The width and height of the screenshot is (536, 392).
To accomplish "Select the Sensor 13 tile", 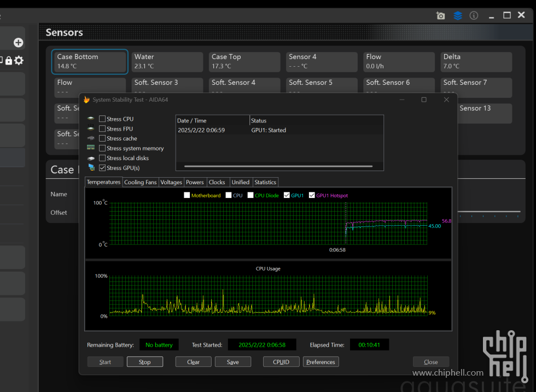I will (x=485, y=113).
